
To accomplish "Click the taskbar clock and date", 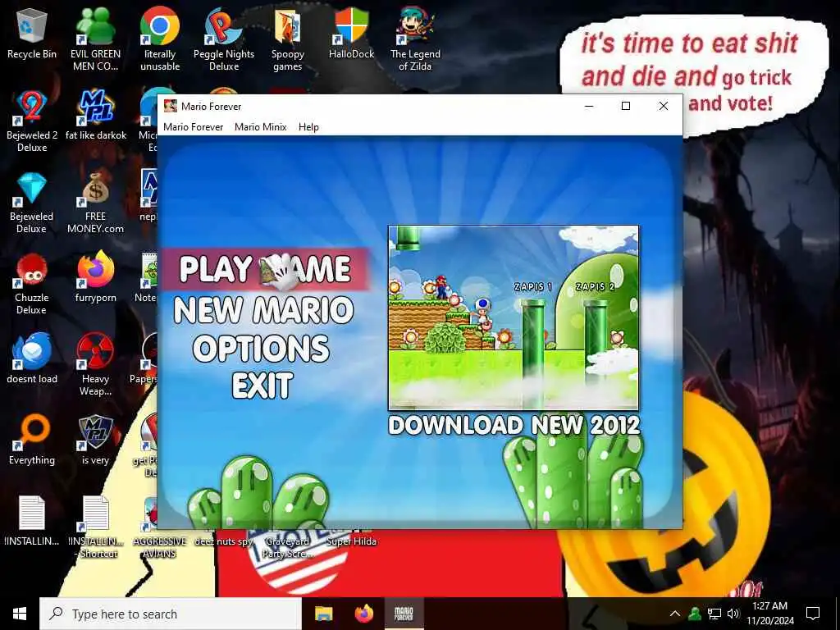I will (x=769, y=614).
